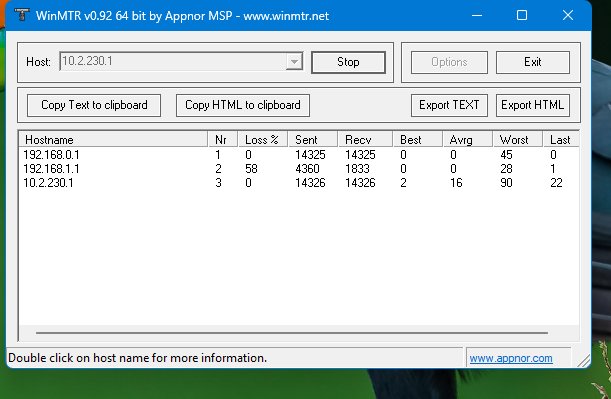Click the Worst column header
The height and width of the screenshot is (399, 611).
[x=518, y=139]
